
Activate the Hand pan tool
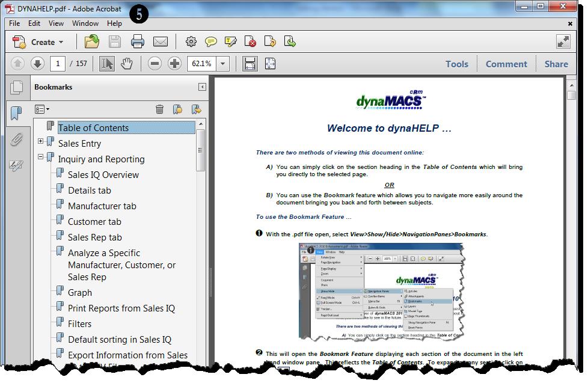(127, 64)
